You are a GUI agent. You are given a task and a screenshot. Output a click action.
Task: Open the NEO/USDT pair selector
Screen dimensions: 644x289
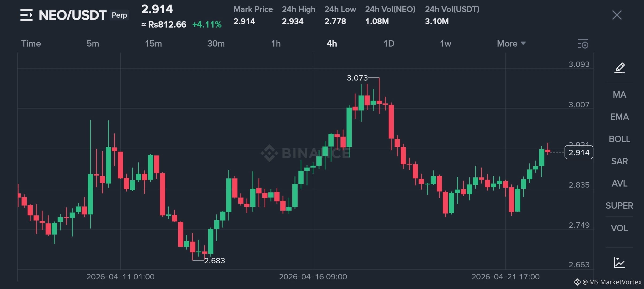[x=73, y=15]
